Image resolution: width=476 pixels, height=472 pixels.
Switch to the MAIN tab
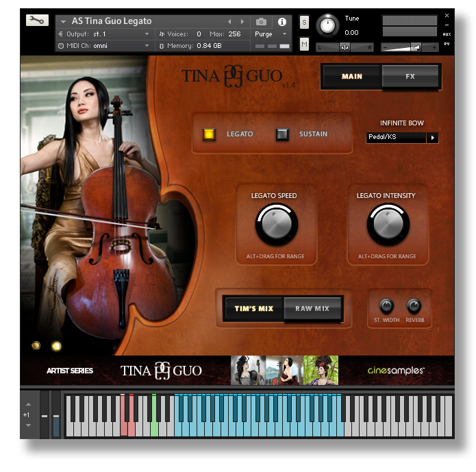pyautogui.click(x=352, y=77)
